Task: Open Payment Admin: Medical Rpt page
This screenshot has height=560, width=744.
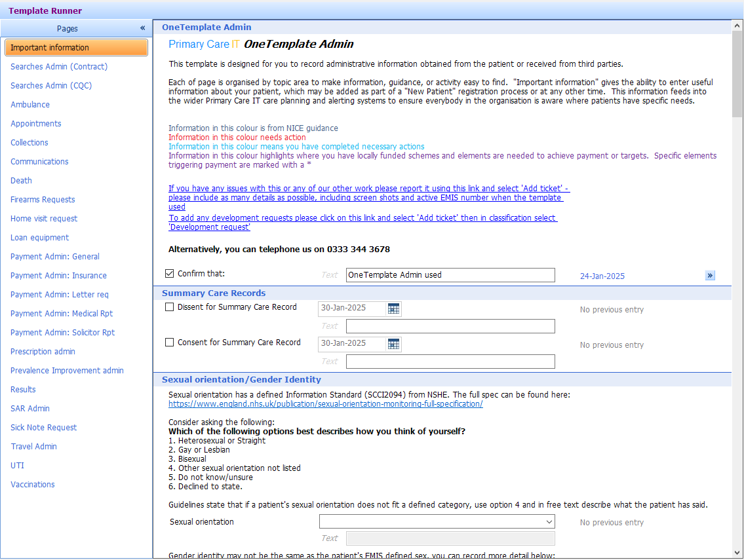Action: (62, 313)
